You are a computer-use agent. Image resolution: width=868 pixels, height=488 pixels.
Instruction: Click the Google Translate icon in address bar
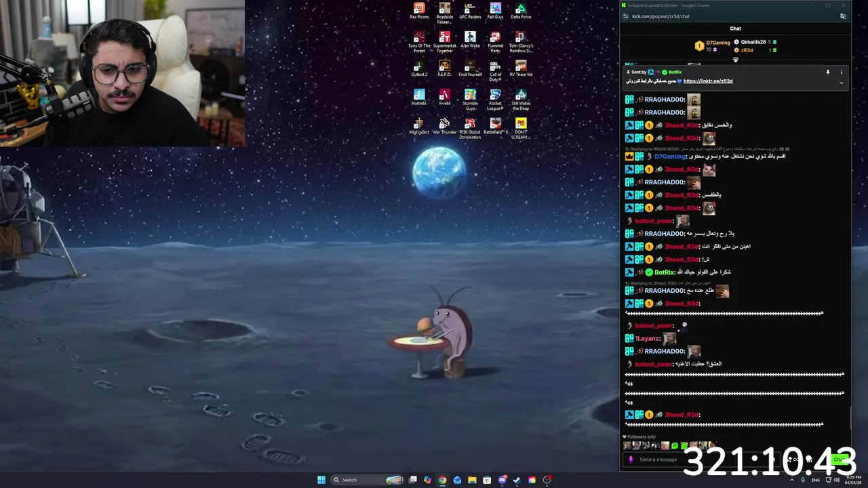(843, 16)
